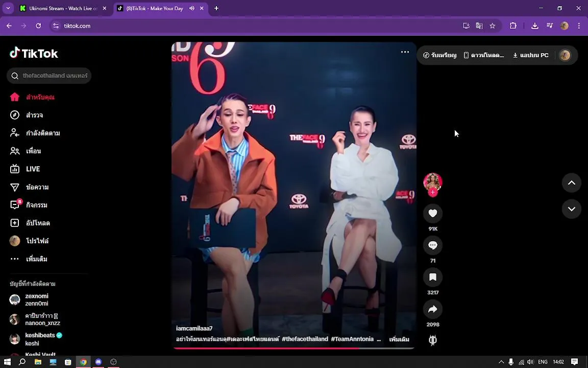The width and height of the screenshot is (588, 368).
Task: Click #thefacethailand hashtag in caption
Action: pyautogui.click(x=305, y=339)
